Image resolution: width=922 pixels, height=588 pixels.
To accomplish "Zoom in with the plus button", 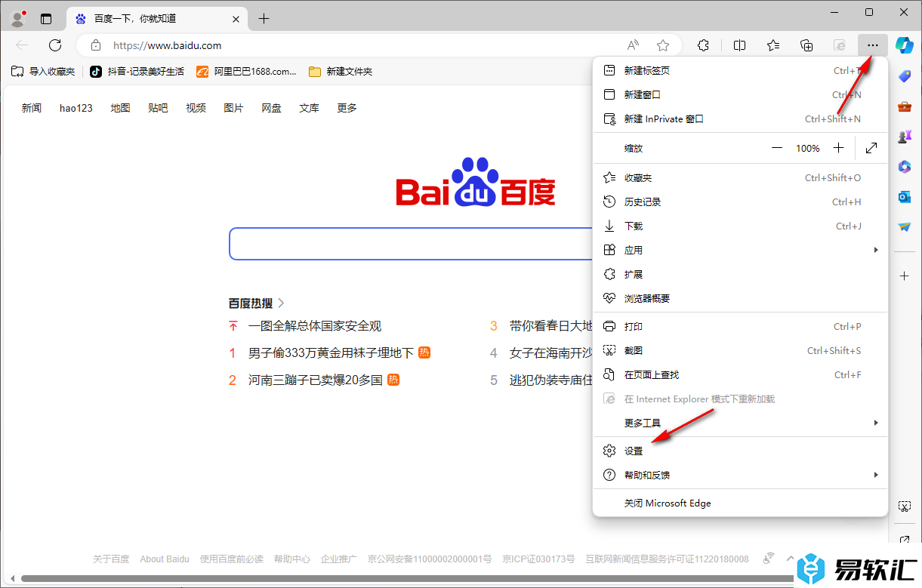I will point(838,149).
